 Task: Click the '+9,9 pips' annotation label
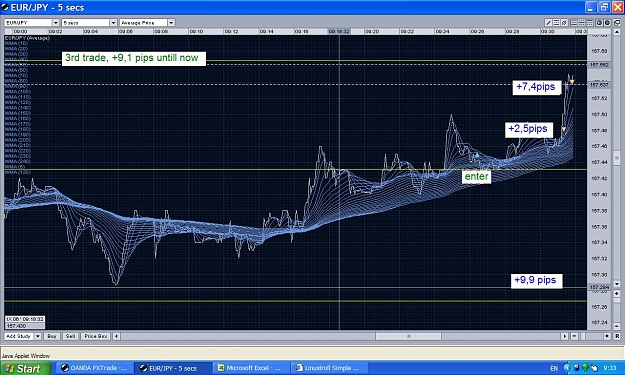[537, 281]
